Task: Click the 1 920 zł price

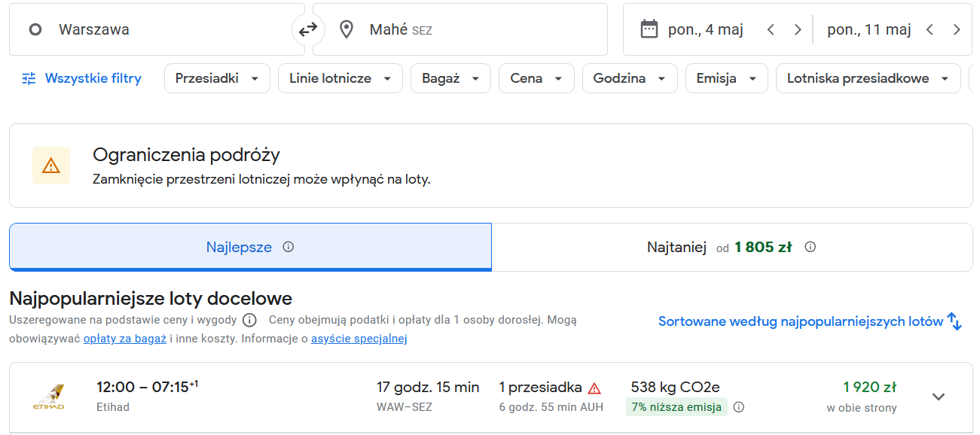Action: coord(869,388)
